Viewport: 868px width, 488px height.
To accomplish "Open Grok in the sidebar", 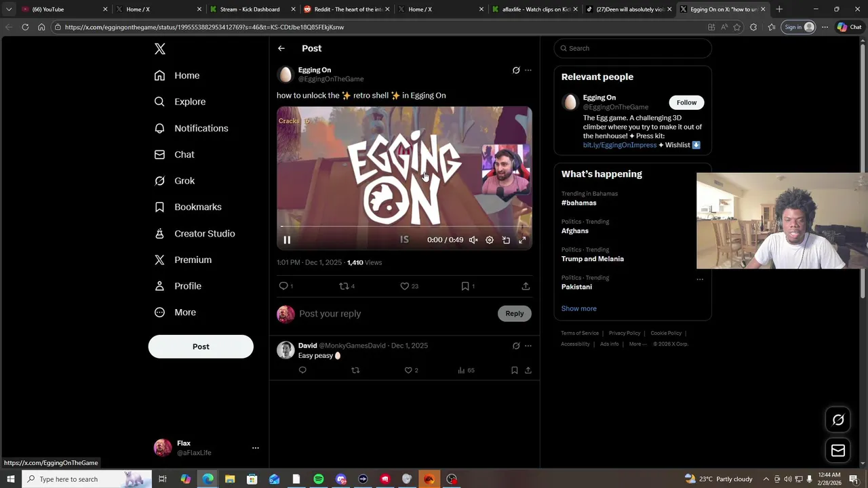I will [x=174, y=181].
